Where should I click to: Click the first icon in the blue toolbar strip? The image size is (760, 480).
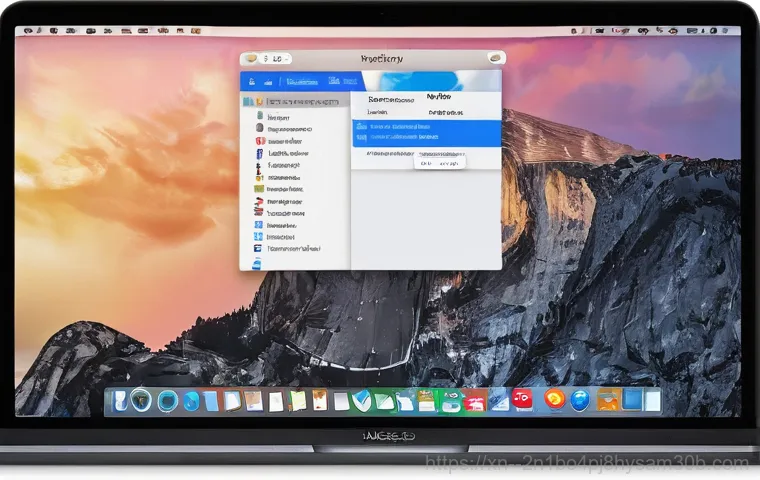(x=252, y=81)
